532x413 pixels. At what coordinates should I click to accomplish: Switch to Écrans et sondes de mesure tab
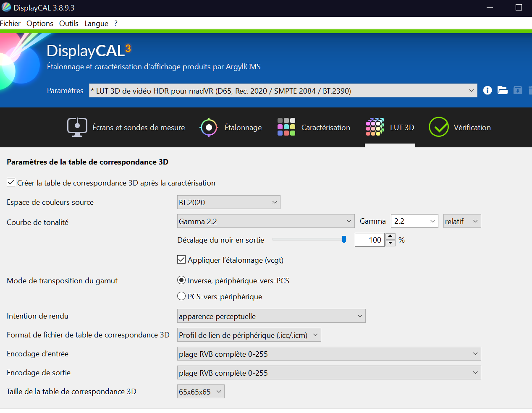click(126, 127)
